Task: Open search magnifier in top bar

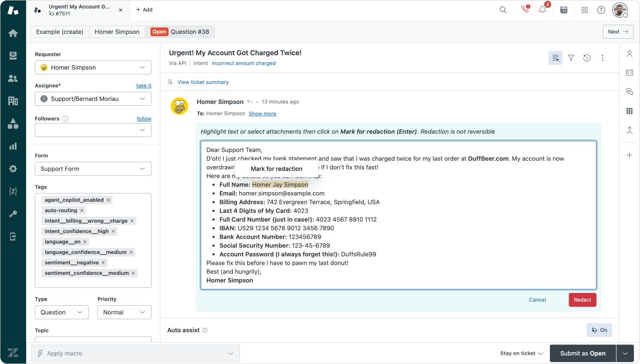Action: coord(503,10)
